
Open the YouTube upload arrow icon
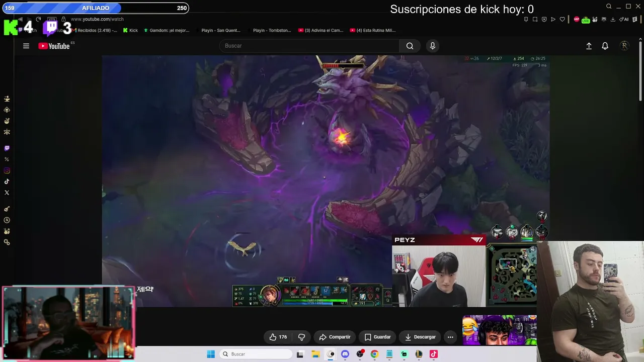click(x=589, y=46)
